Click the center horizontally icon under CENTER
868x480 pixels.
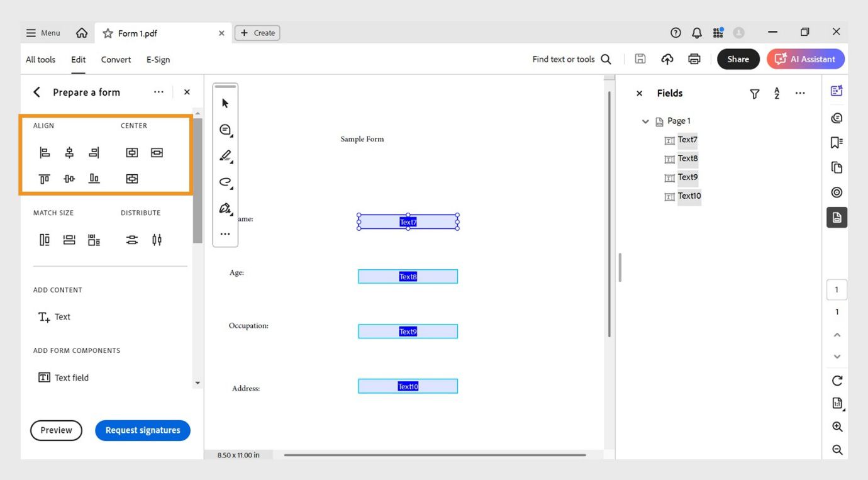coord(131,152)
